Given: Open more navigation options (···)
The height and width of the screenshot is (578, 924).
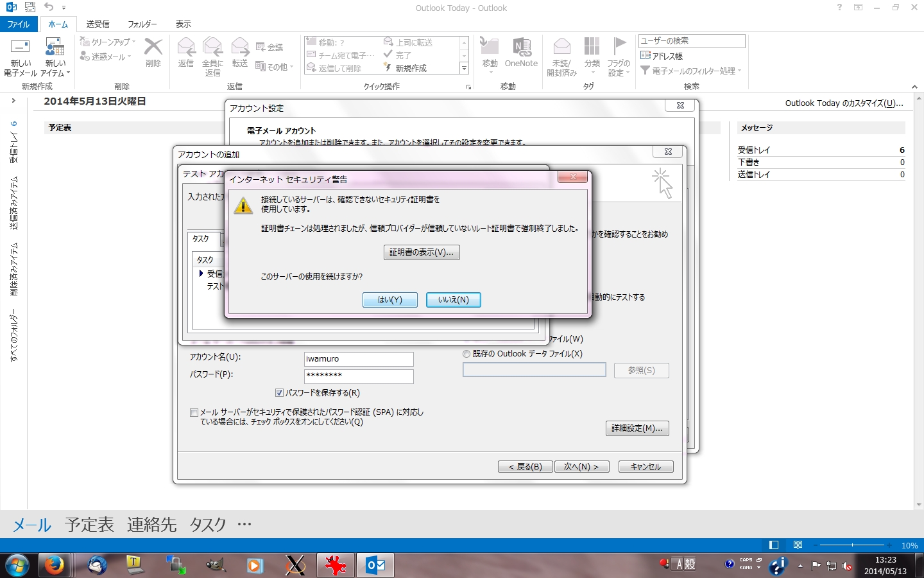Looking at the screenshot, I should [x=244, y=524].
